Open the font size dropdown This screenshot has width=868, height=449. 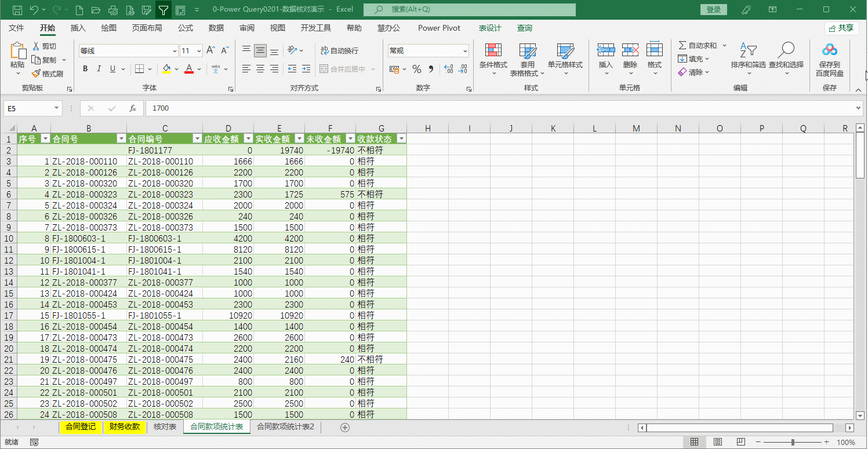coord(199,51)
